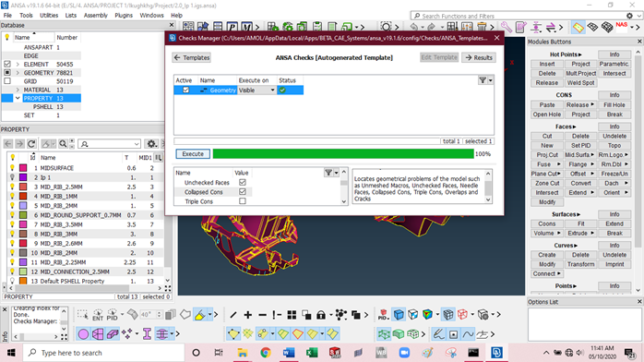Open the gear settings icon in PROPERTY list
The height and width of the screenshot is (362, 644).
click(151, 144)
